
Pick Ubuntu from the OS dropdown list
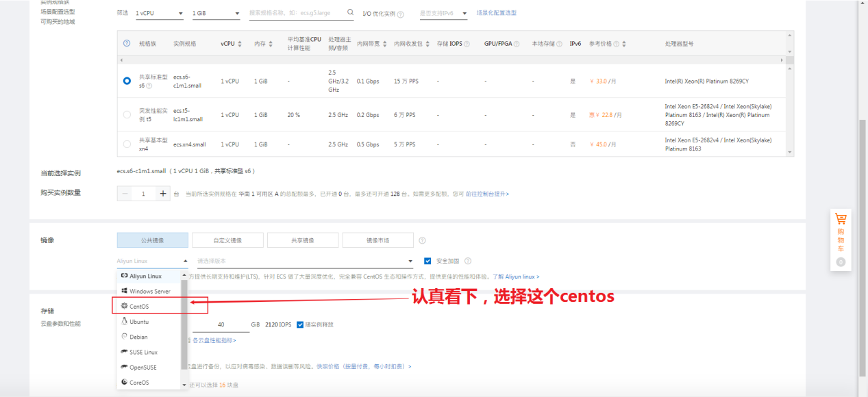point(149,321)
